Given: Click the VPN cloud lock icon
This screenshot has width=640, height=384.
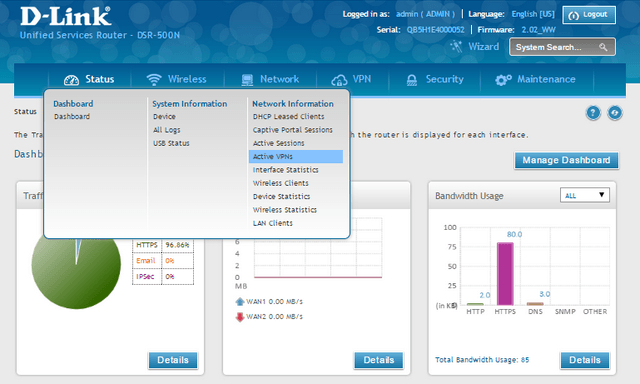Looking at the screenshot, I should pyautogui.click(x=339, y=80).
